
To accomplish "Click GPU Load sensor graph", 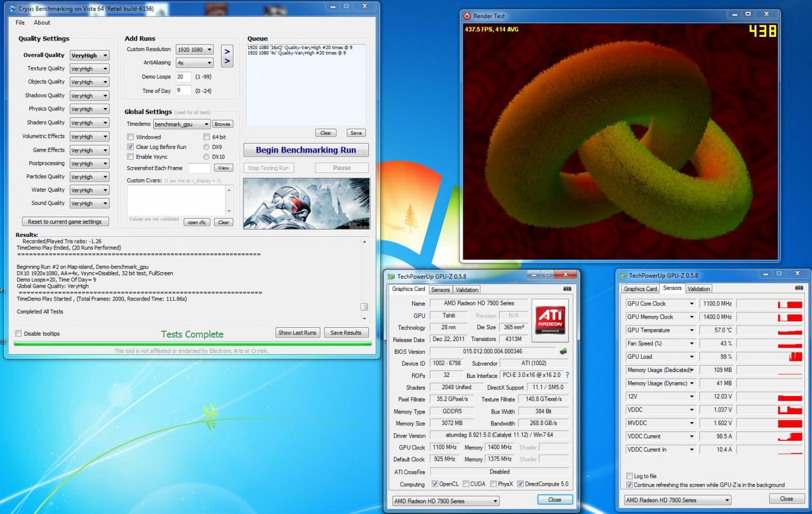I will click(769, 357).
